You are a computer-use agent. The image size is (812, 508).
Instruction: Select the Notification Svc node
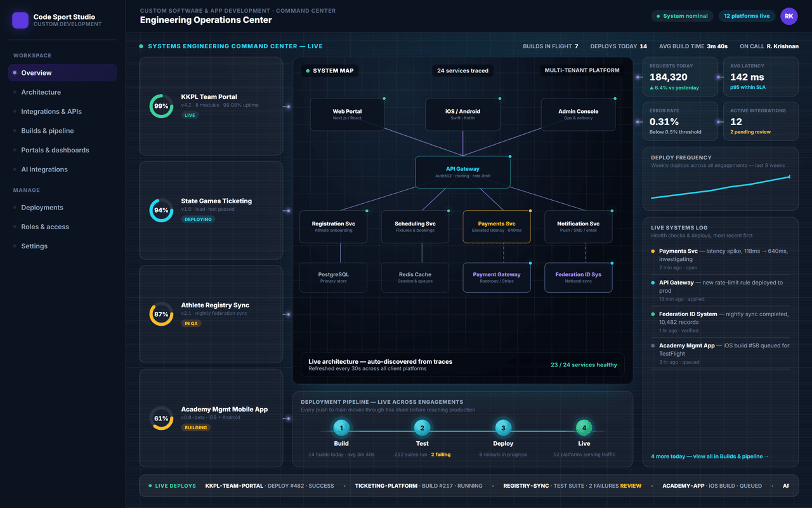click(x=579, y=227)
